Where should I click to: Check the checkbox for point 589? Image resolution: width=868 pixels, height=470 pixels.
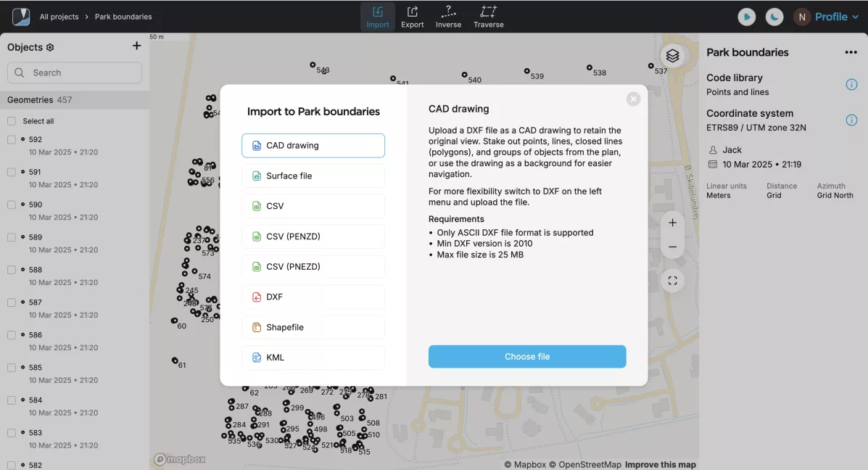pyautogui.click(x=11, y=237)
